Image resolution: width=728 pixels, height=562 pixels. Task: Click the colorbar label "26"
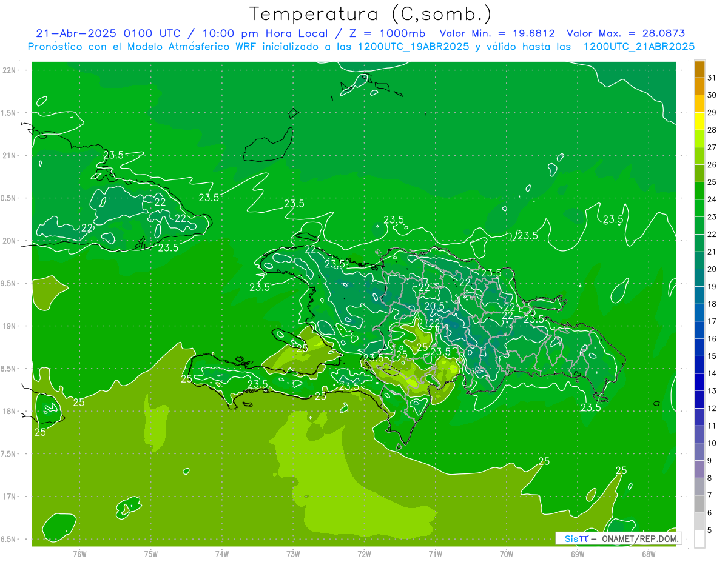(712, 165)
